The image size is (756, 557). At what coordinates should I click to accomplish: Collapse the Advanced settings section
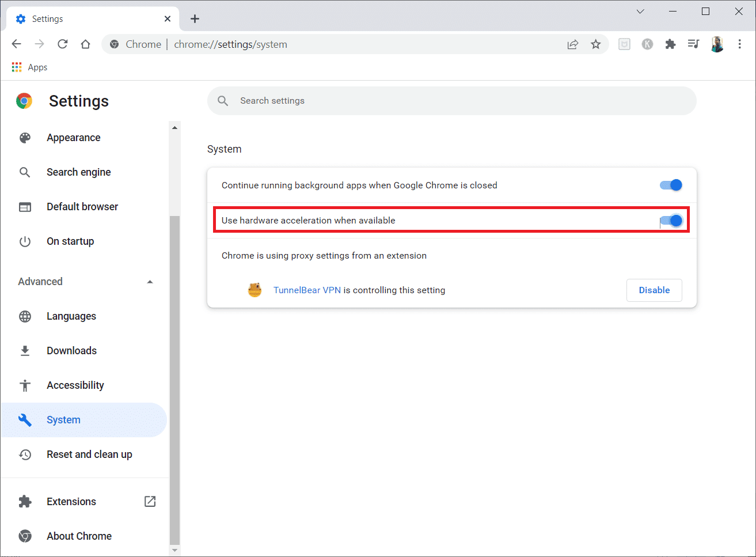150,282
